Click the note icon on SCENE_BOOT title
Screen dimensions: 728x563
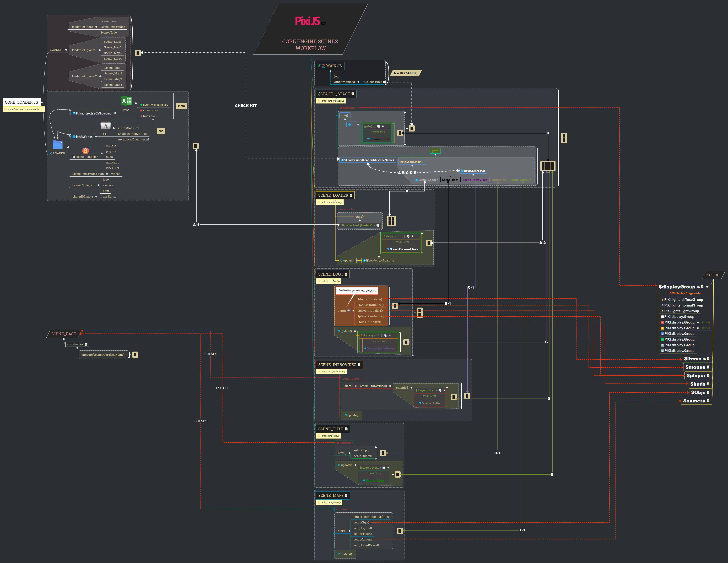(x=346, y=274)
